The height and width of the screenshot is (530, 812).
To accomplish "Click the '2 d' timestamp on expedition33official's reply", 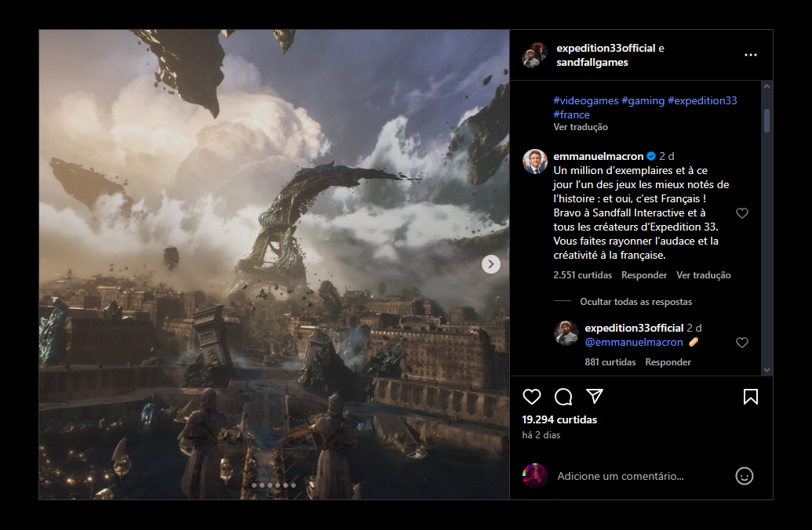I will click(694, 329).
